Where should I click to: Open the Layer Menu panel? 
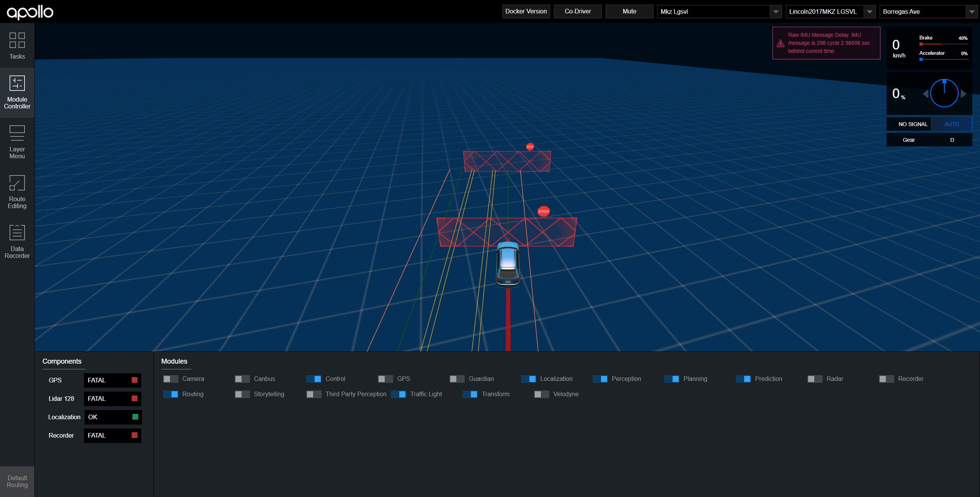(x=17, y=142)
